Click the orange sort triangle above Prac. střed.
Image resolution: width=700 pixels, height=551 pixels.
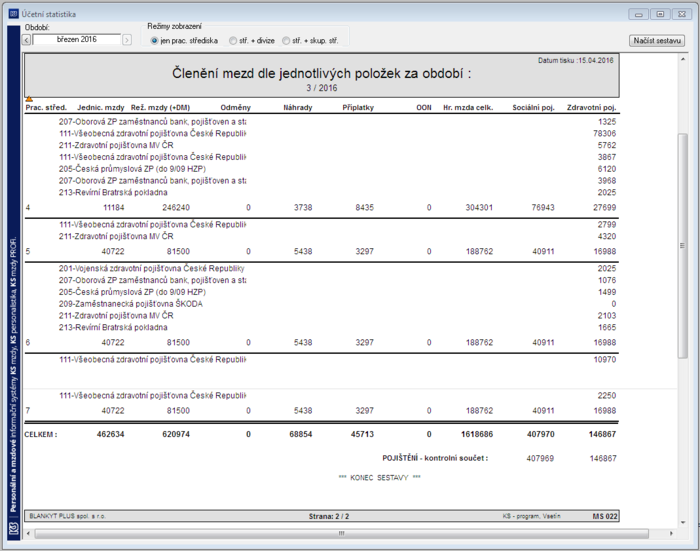point(29,99)
